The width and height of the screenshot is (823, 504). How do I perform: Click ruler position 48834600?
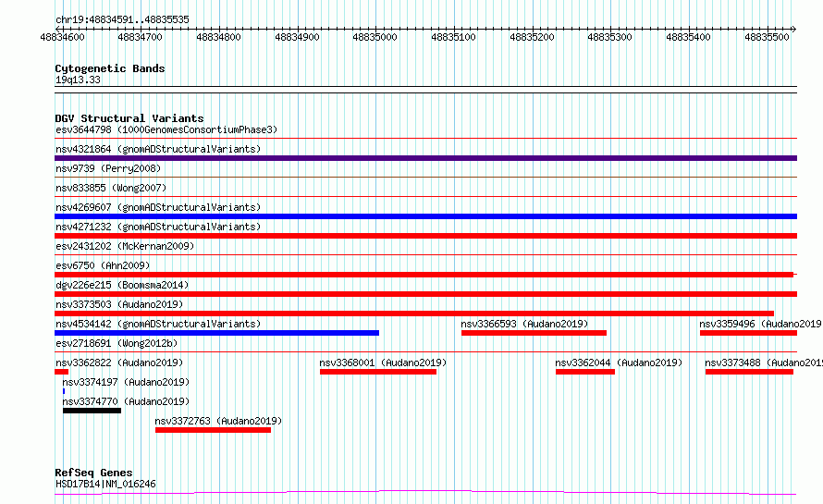point(62,37)
